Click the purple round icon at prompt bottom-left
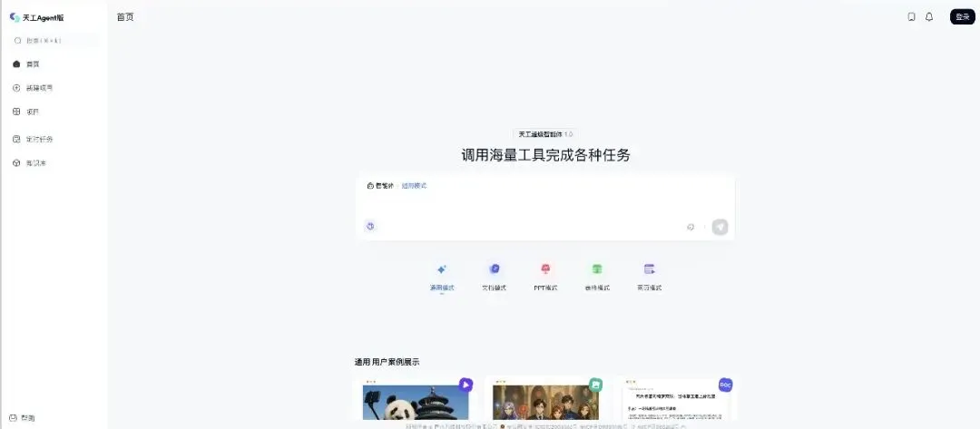980x429 pixels. click(x=370, y=227)
